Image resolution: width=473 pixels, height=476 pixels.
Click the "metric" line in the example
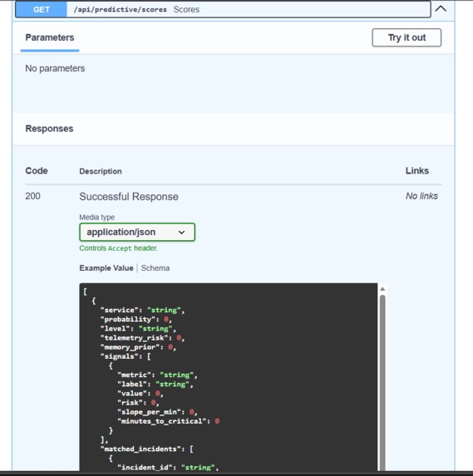click(x=157, y=375)
